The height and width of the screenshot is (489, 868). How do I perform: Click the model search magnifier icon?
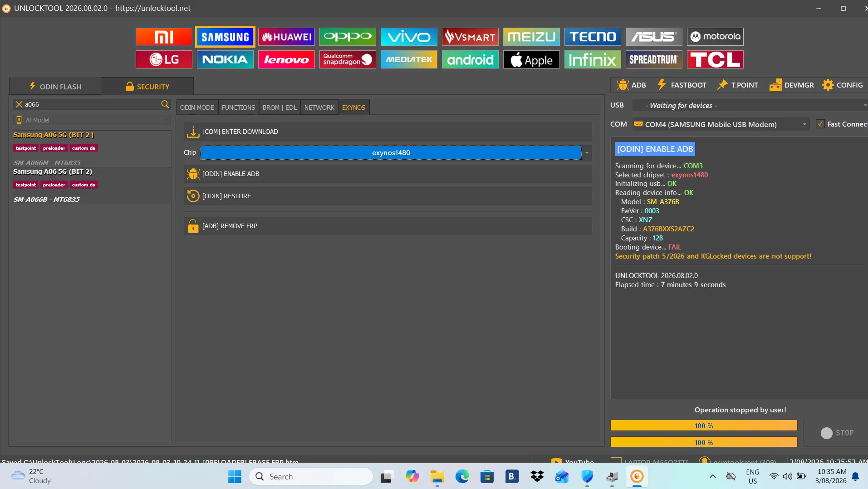coord(165,104)
